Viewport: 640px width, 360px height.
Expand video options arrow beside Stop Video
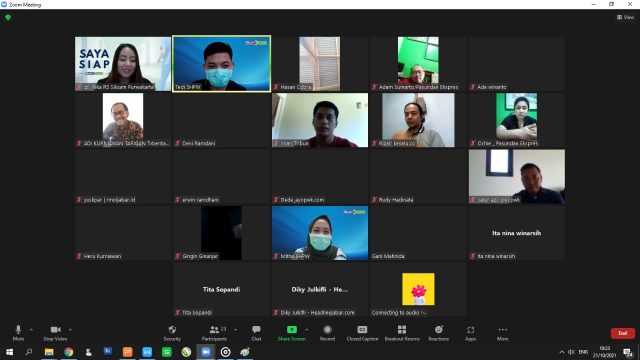click(70, 329)
